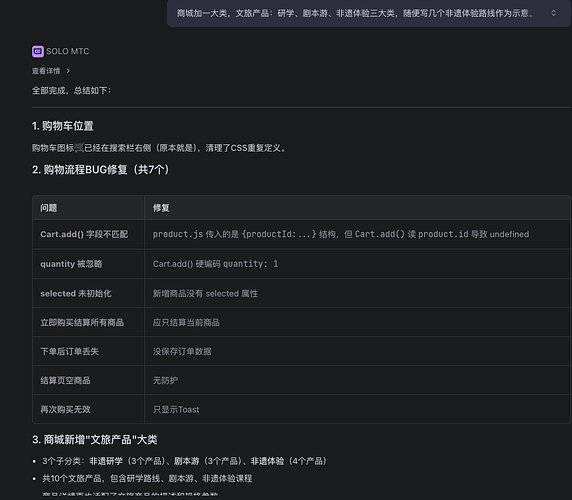The width and height of the screenshot is (572, 500).
Task: Select the 再次购买无效 table row
Action: click(x=301, y=409)
